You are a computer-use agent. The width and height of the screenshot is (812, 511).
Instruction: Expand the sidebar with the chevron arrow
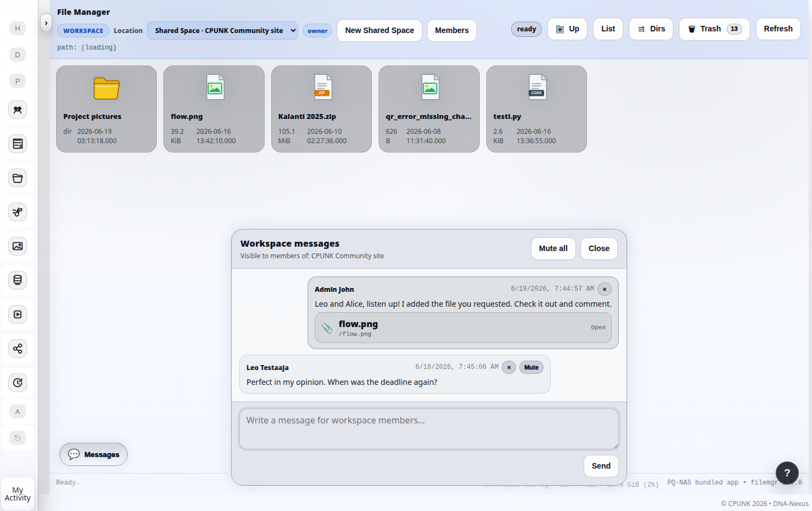(x=46, y=23)
